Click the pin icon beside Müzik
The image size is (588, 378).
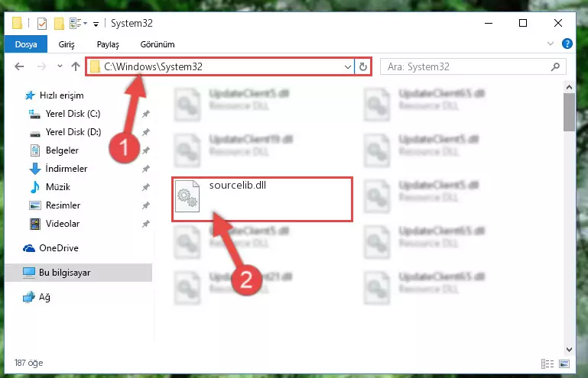point(145,187)
